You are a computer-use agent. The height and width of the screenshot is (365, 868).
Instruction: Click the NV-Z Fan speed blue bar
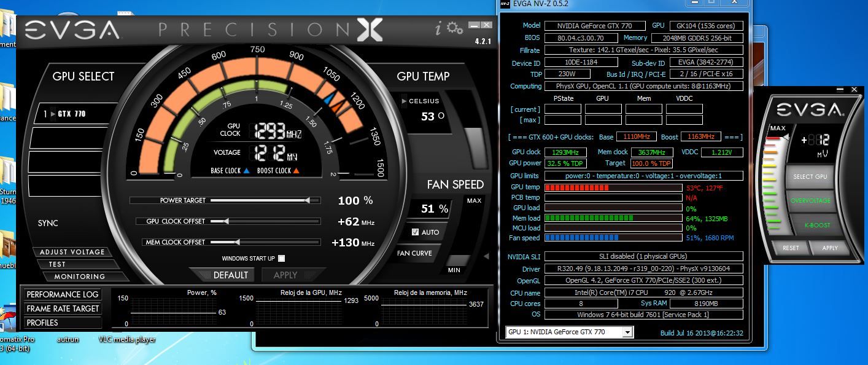(613, 238)
